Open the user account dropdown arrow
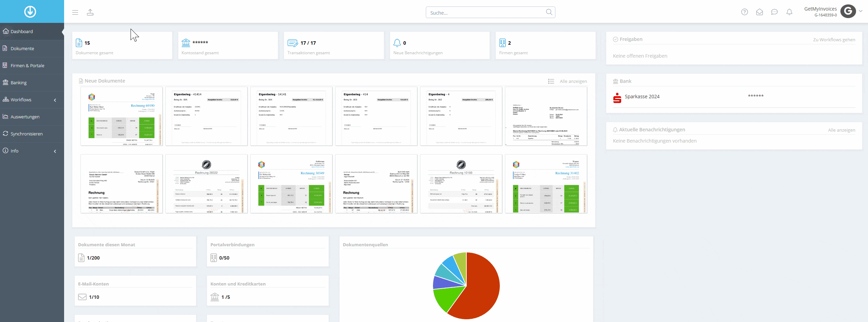The height and width of the screenshot is (322, 868). pos(860,11)
